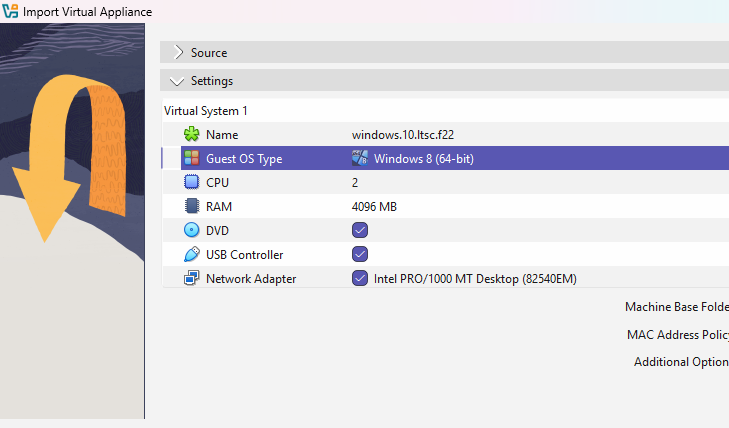Screen dimensions: 729x428
Task: Select the Name row label
Action: coord(222,135)
